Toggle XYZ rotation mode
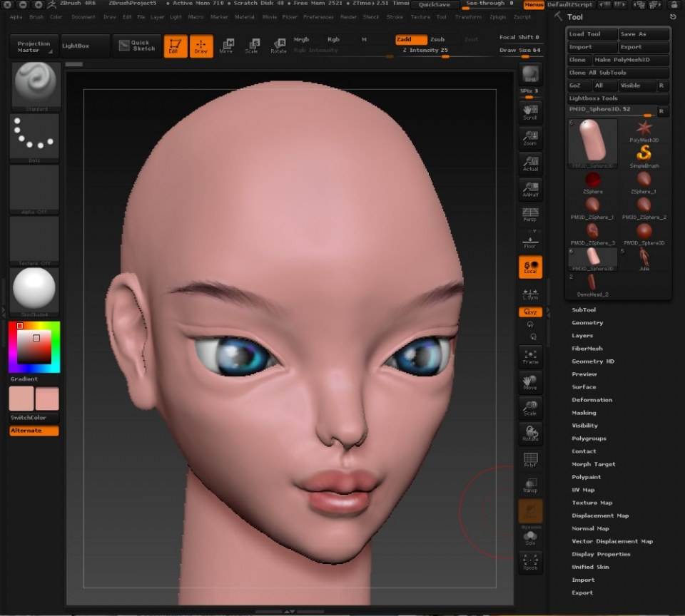 530,312
